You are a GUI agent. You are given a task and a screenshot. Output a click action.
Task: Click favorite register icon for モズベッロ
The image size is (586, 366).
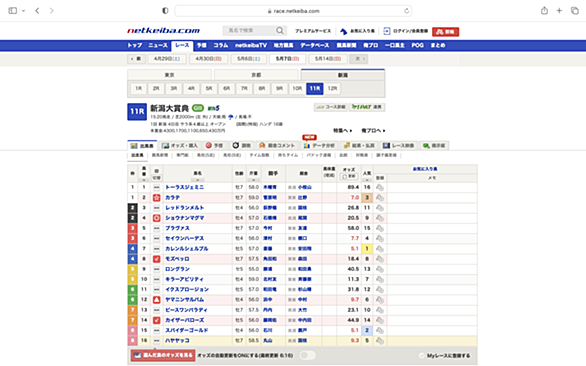pos(380,259)
